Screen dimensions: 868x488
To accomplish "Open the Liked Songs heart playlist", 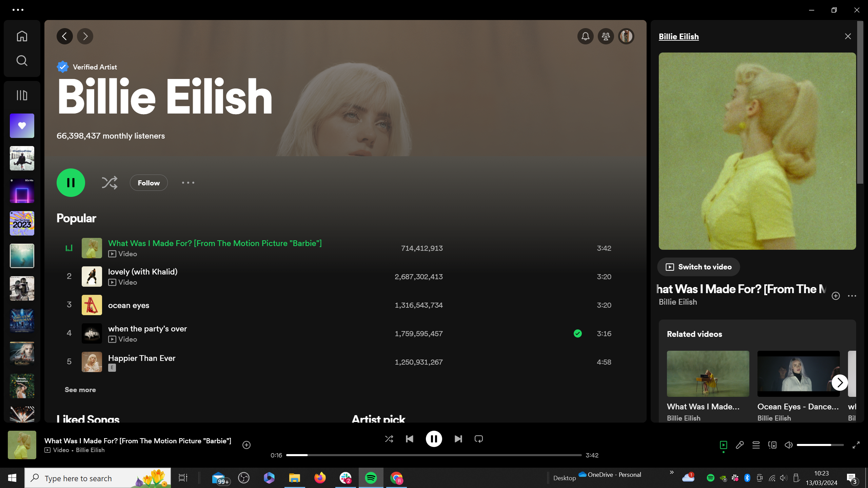I will (x=22, y=126).
